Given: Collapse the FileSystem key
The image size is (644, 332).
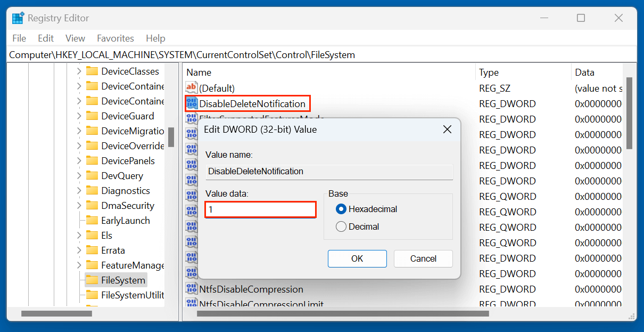Looking at the screenshot, I should click(79, 280).
